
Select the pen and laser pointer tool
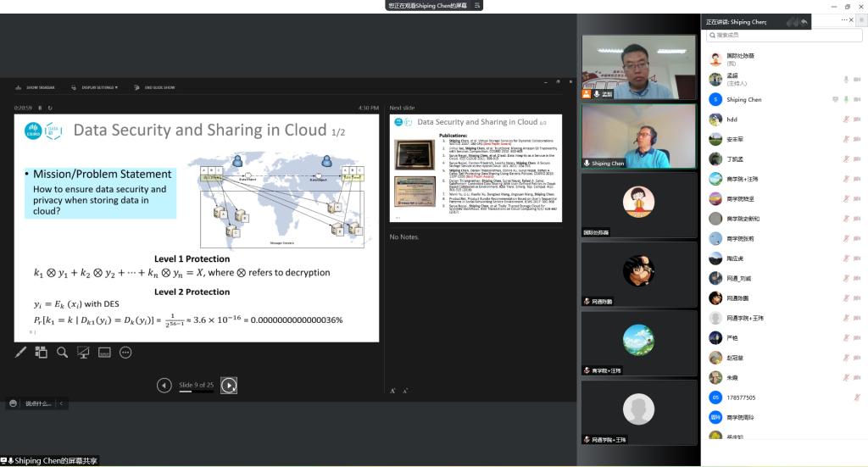(21, 352)
